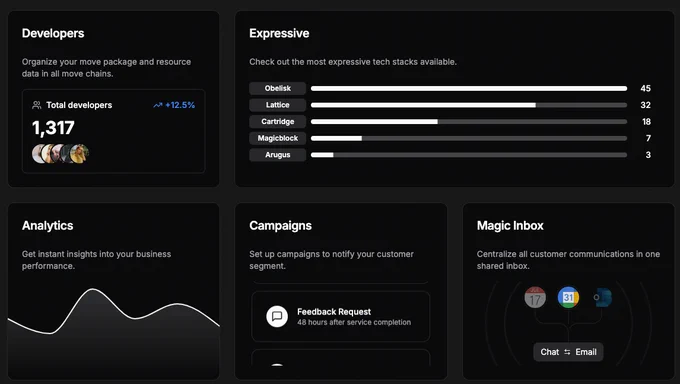Click the Total developers people icon
The height and width of the screenshot is (384, 680).
pos(37,105)
